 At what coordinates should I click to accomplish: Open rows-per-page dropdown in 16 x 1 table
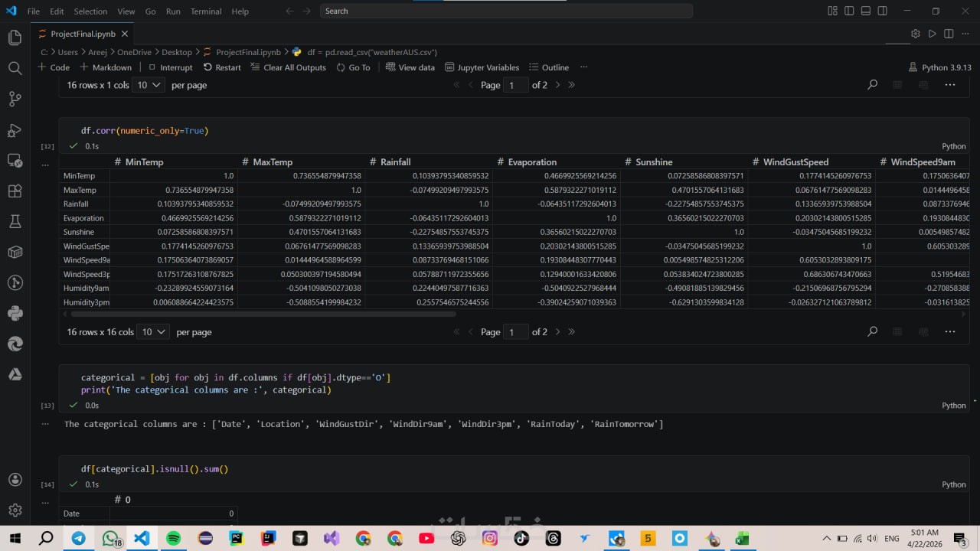149,85
